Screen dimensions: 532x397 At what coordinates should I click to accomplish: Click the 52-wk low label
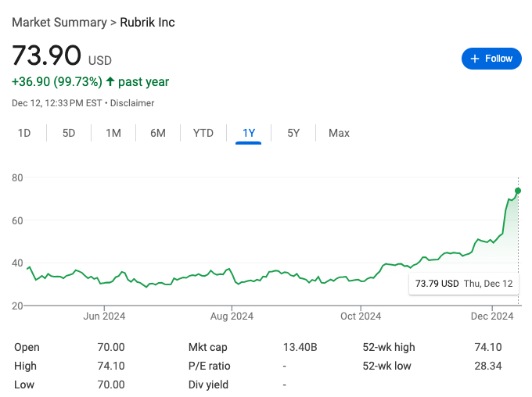(x=386, y=366)
